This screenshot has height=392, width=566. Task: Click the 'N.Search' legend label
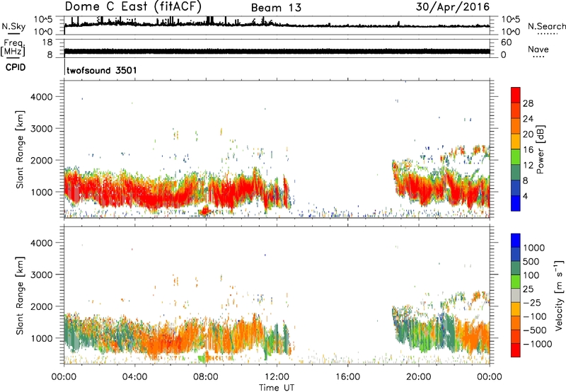click(x=546, y=26)
